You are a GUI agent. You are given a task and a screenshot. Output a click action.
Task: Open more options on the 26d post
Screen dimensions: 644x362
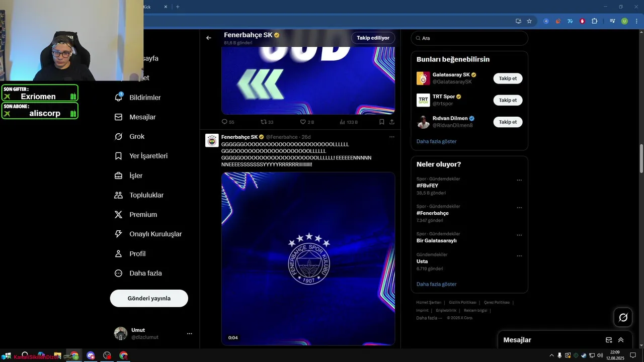pos(392,137)
